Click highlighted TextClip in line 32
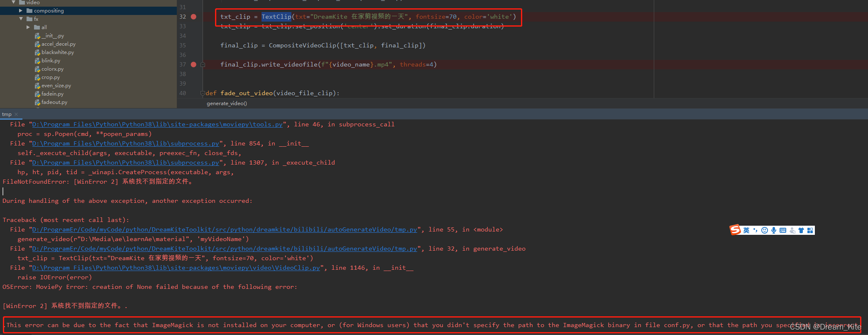The image size is (868, 335). (276, 17)
